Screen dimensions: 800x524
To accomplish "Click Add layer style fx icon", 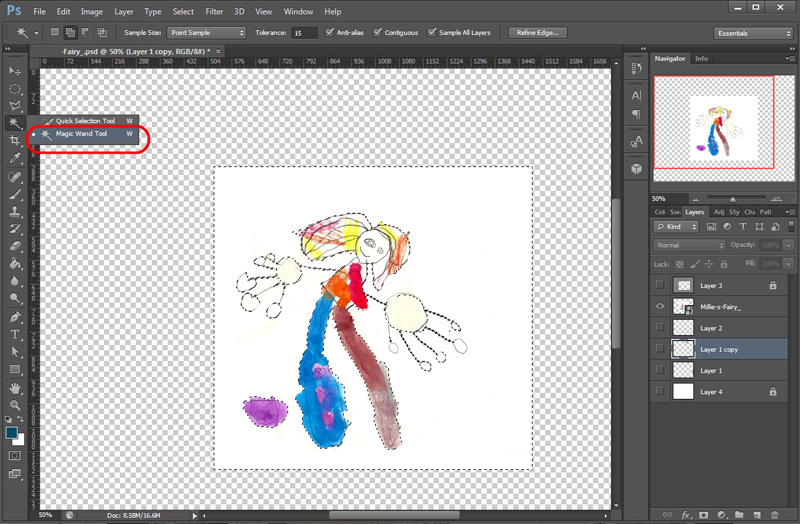I will pos(686,515).
